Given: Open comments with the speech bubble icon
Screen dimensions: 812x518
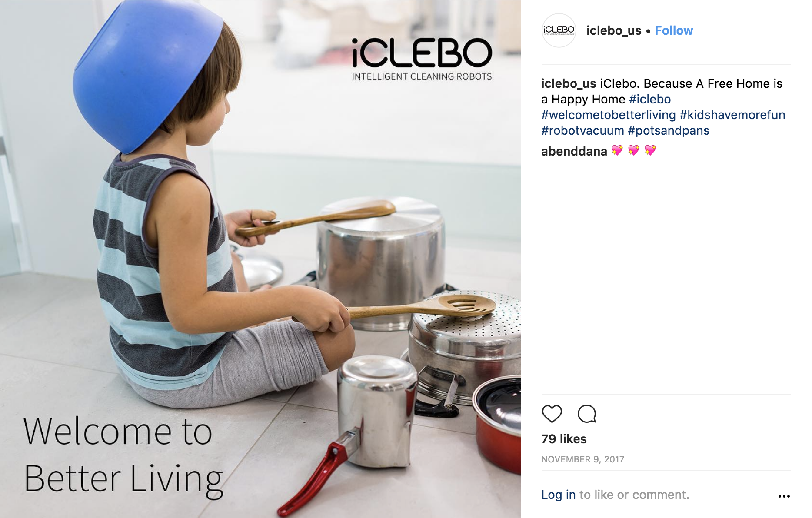Looking at the screenshot, I should 586,414.
